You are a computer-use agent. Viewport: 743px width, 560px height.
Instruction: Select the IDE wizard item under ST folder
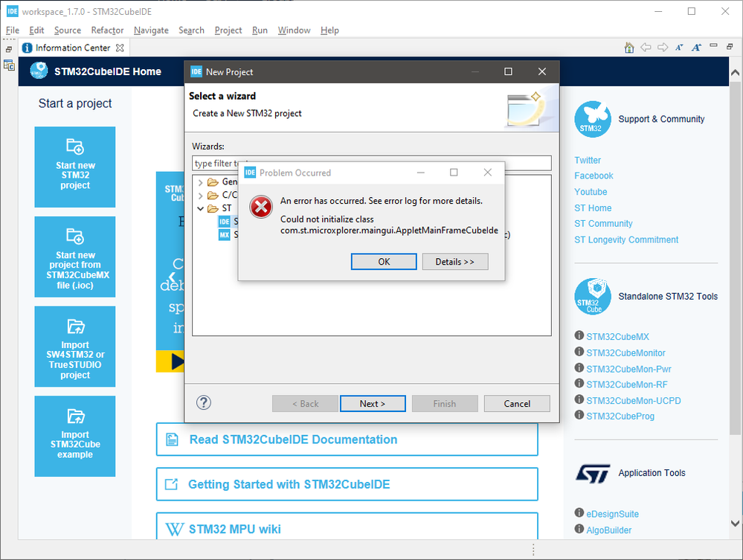click(224, 222)
